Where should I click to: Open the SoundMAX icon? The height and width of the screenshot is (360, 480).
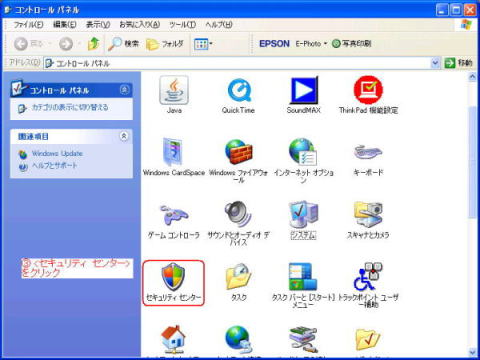coord(304,90)
